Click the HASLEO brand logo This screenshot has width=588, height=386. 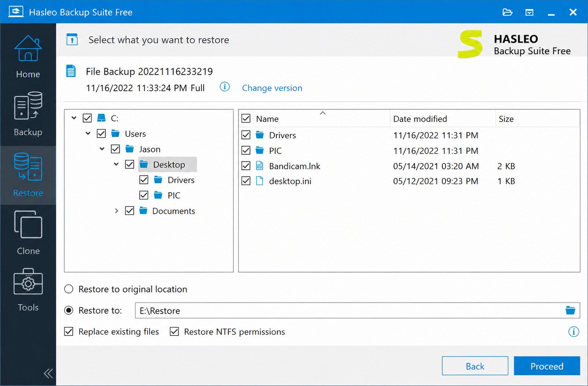point(470,44)
